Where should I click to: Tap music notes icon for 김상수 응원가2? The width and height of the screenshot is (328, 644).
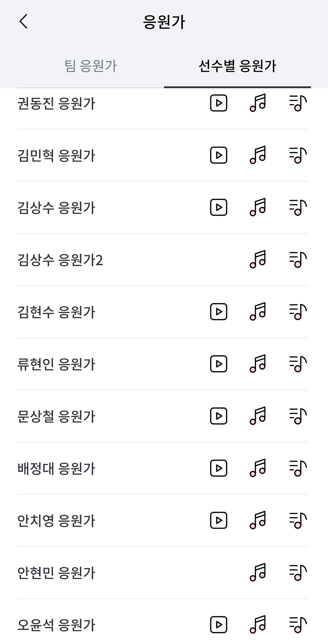click(258, 259)
